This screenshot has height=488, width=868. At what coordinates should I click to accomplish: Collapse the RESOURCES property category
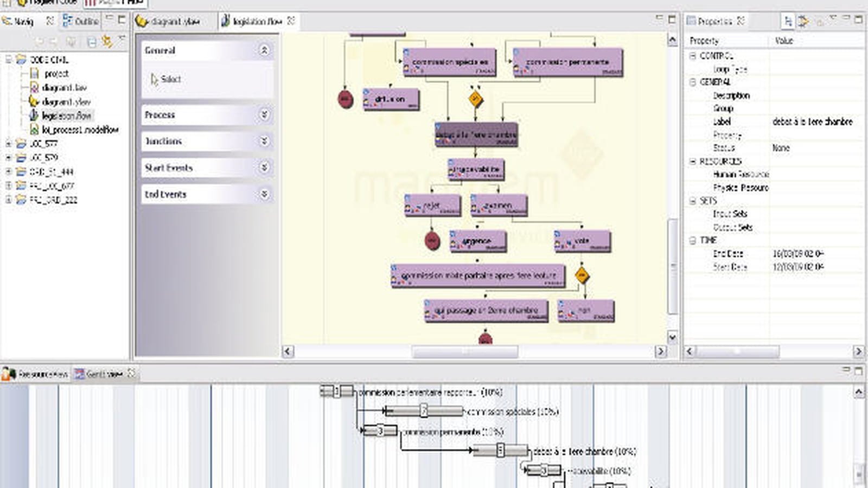[693, 161]
